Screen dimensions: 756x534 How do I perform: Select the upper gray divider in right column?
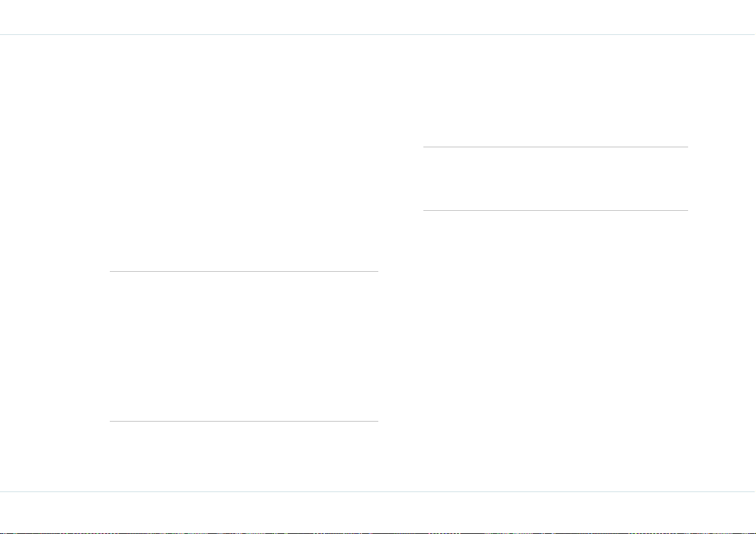point(555,147)
